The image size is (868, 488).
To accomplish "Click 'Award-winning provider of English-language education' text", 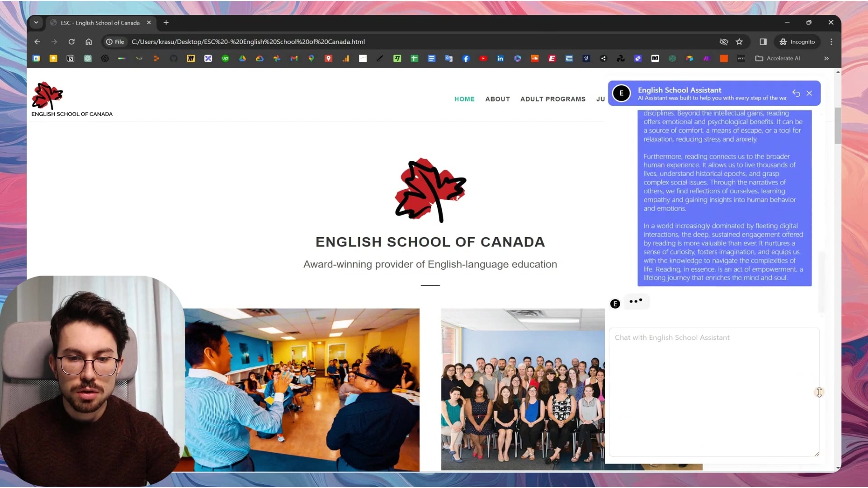I will tap(430, 264).
